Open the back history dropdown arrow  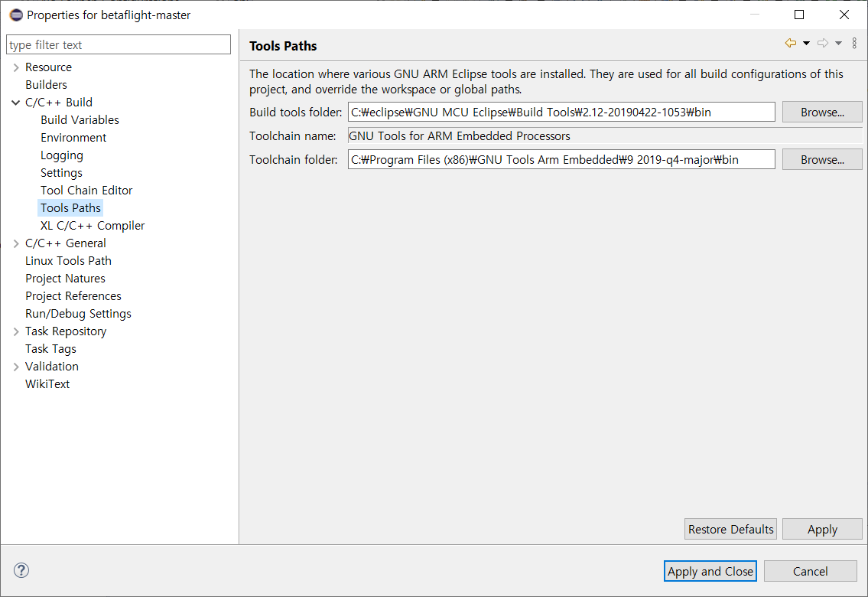(807, 43)
